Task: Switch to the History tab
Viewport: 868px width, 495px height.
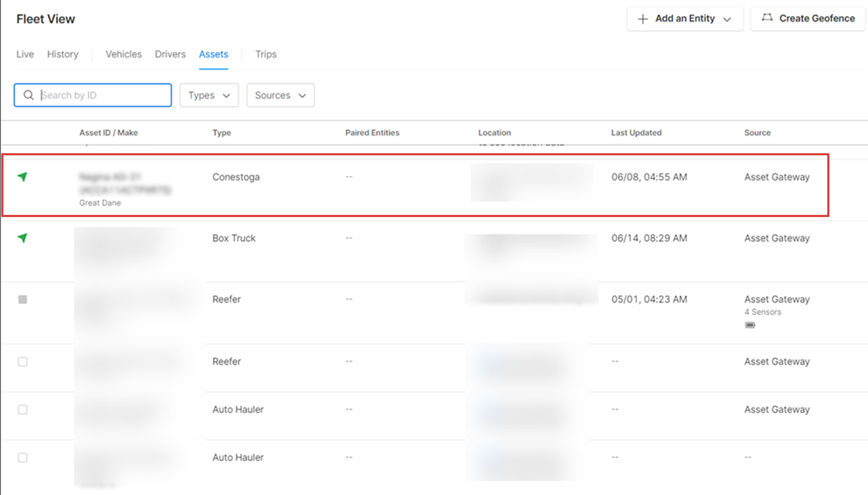Action: pyautogui.click(x=63, y=54)
